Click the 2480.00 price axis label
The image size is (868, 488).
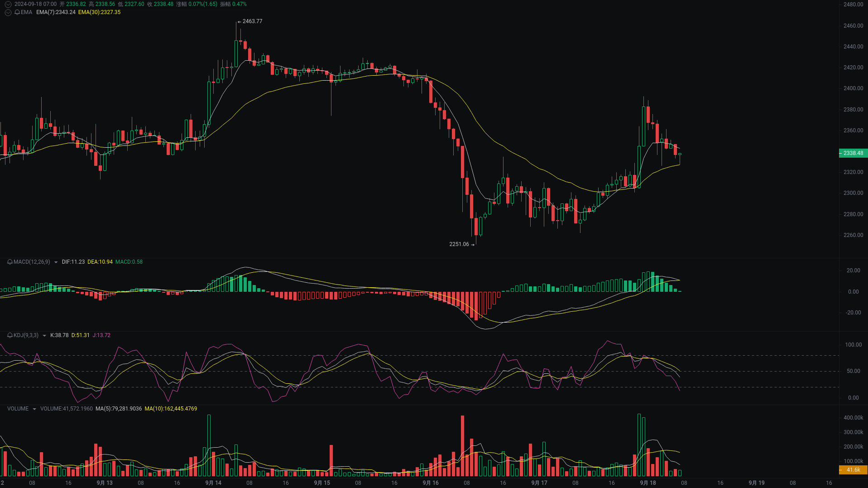(853, 5)
